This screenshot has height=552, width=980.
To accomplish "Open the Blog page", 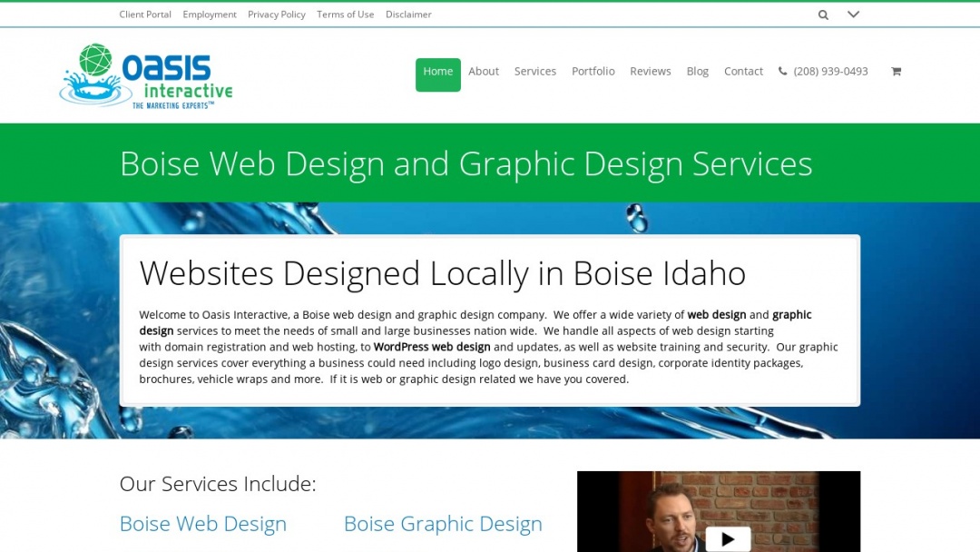I will 697,71.
